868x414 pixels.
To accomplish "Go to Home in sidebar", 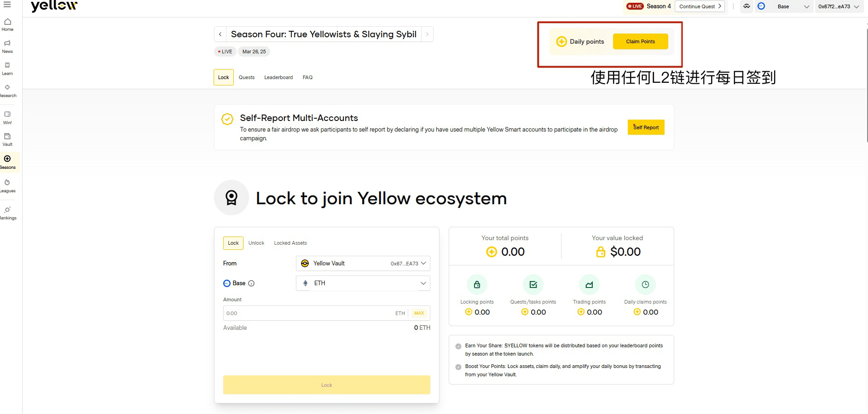I will (x=7, y=25).
